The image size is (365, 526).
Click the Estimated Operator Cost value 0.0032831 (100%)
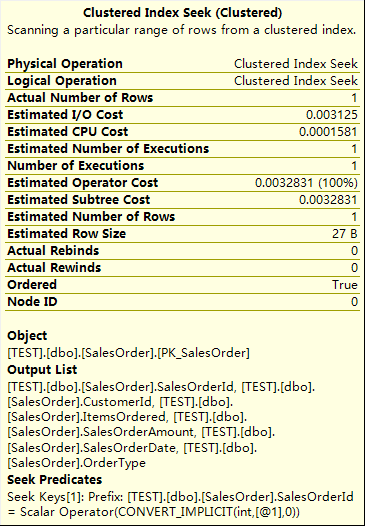[x=306, y=183]
